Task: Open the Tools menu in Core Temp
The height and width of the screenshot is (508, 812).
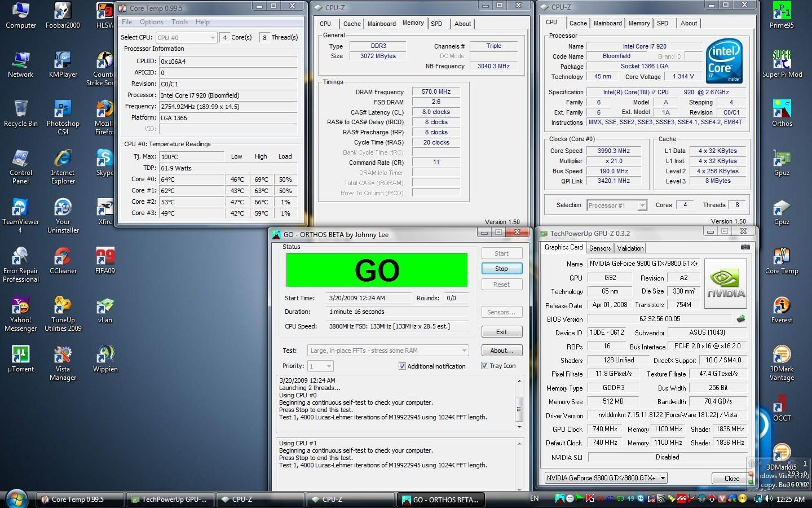Action: (180, 22)
